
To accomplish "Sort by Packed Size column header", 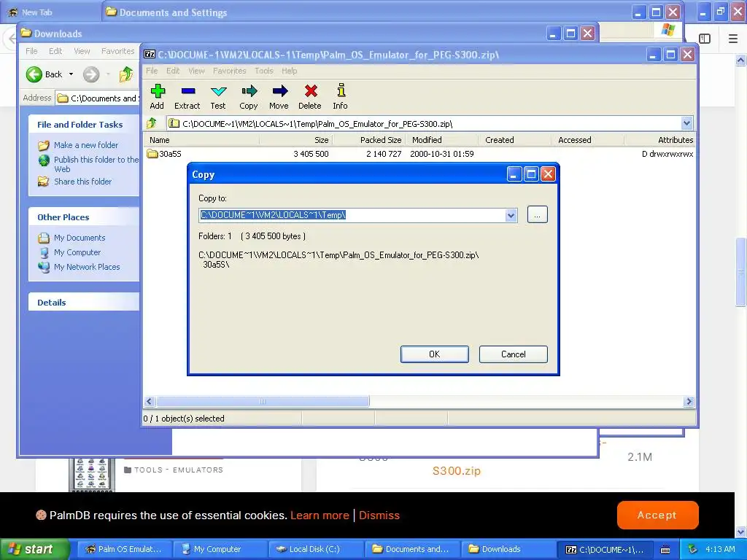I will tap(368, 140).
